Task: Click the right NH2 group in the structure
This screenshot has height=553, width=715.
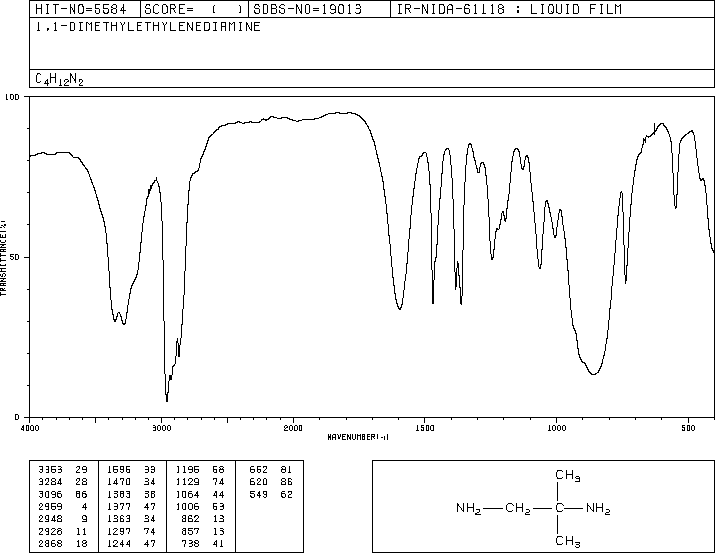Action: click(598, 508)
